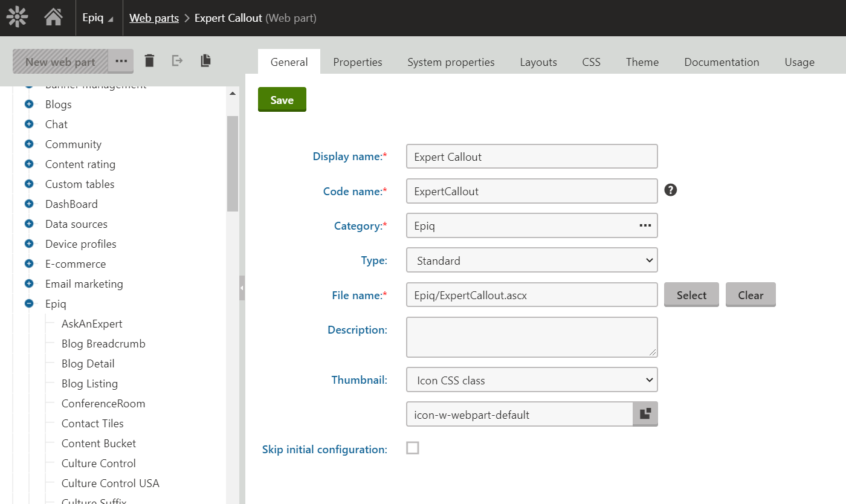Open category selector ellipsis in Category field
846x504 pixels.
[x=645, y=225]
